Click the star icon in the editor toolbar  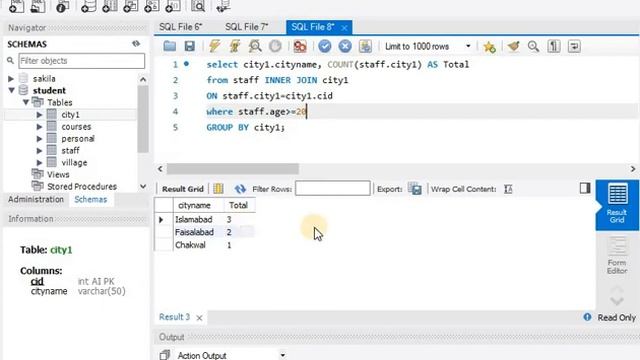pyautogui.click(x=489, y=47)
